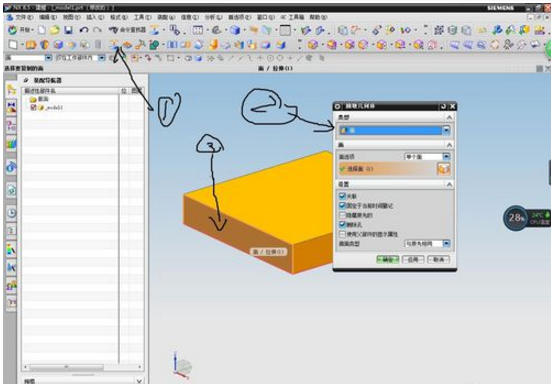
Task: Open the 面选项 dropdown set to 单个面
Action: pos(427,157)
